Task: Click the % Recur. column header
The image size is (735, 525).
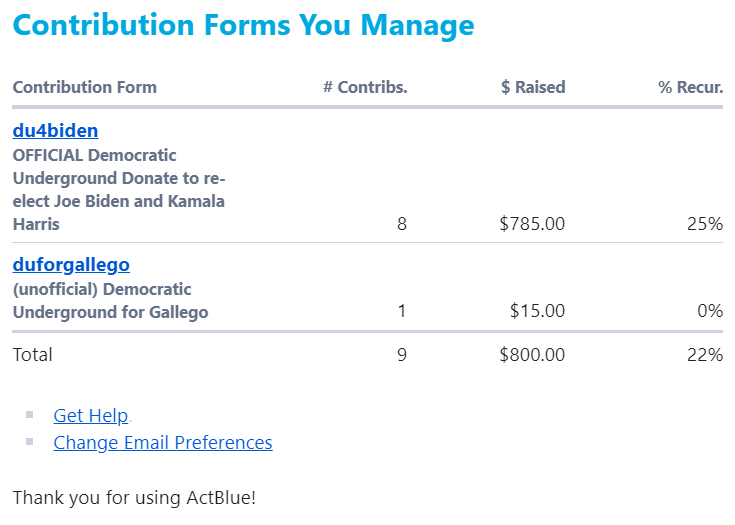Action: [x=690, y=87]
